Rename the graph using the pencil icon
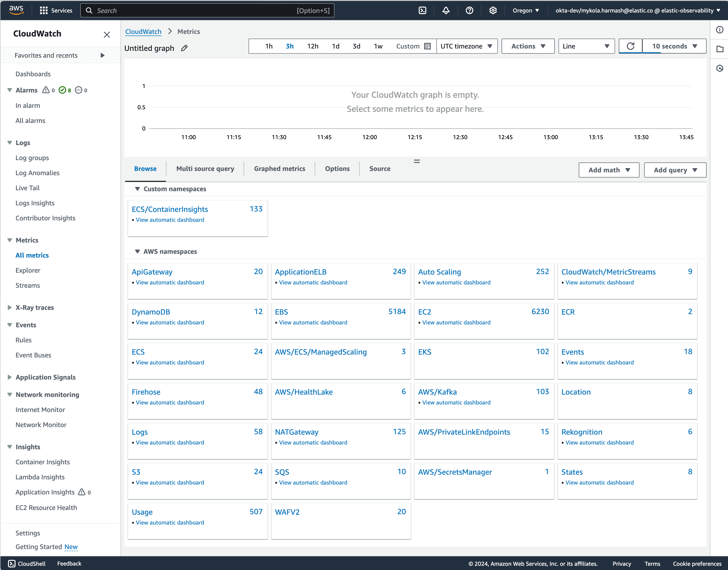The image size is (728, 570). click(184, 48)
